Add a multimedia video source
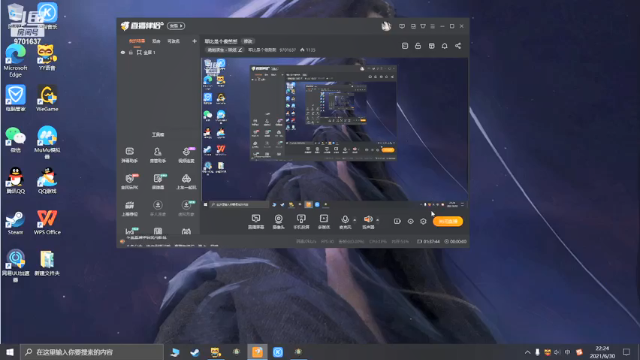This screenshot has height=360, width=640. point(324,221)
